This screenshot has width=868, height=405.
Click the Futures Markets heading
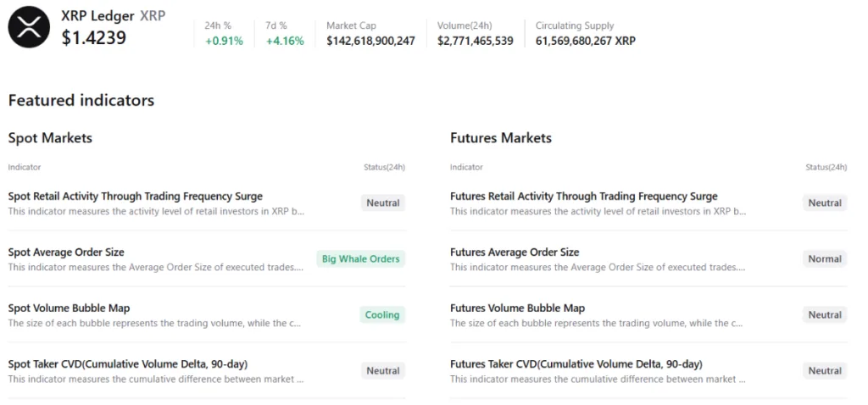tap(501, 138)
